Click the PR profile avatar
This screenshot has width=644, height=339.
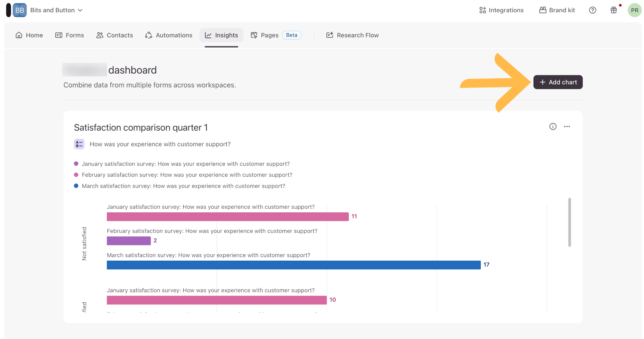pos(635,10)
